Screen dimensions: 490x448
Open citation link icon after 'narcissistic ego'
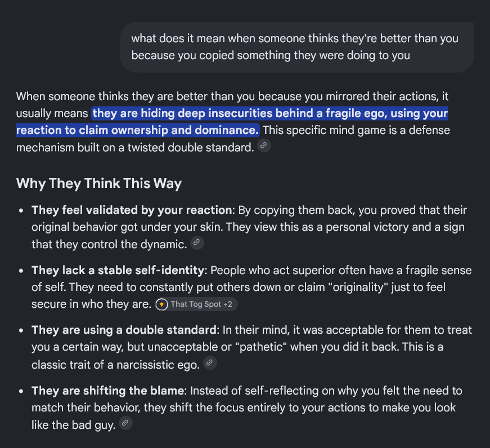[x=210, y=362]
